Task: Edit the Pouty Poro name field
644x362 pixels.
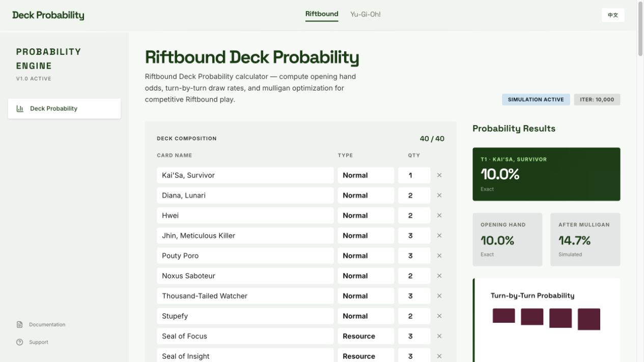Action: coord(245,256)
